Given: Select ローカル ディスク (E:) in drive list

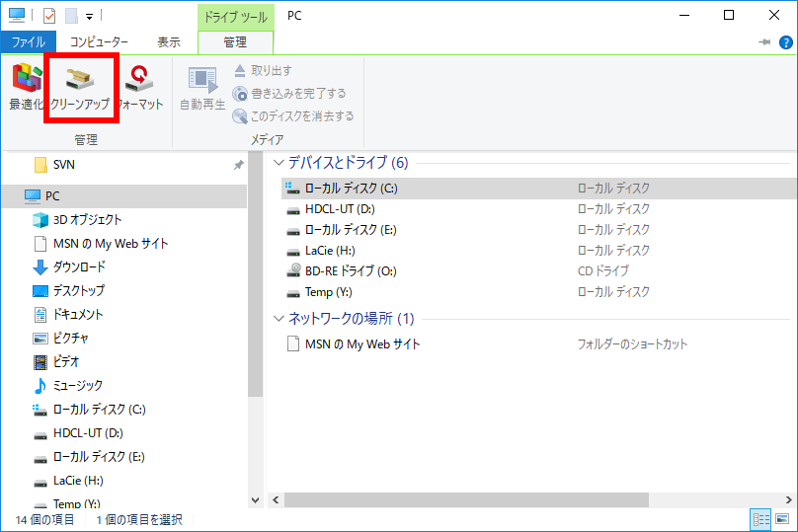Looking at the screenshot, I should click(539, 230).
